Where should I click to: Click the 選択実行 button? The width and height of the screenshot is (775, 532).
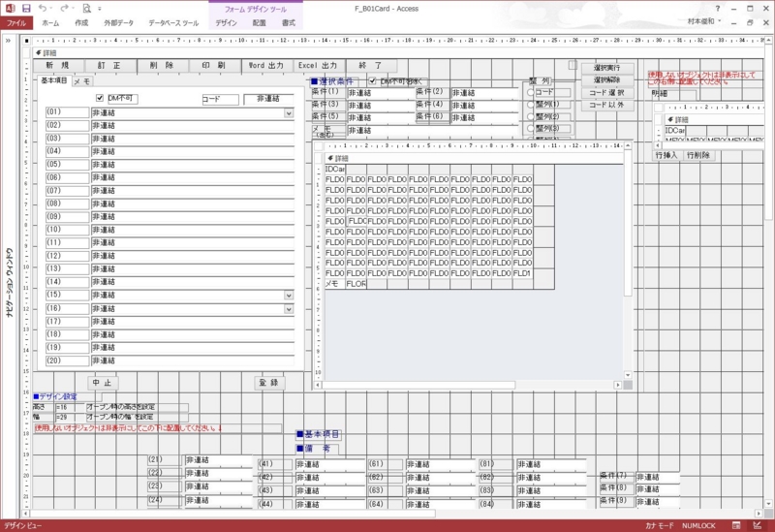[x=607, y=68]
